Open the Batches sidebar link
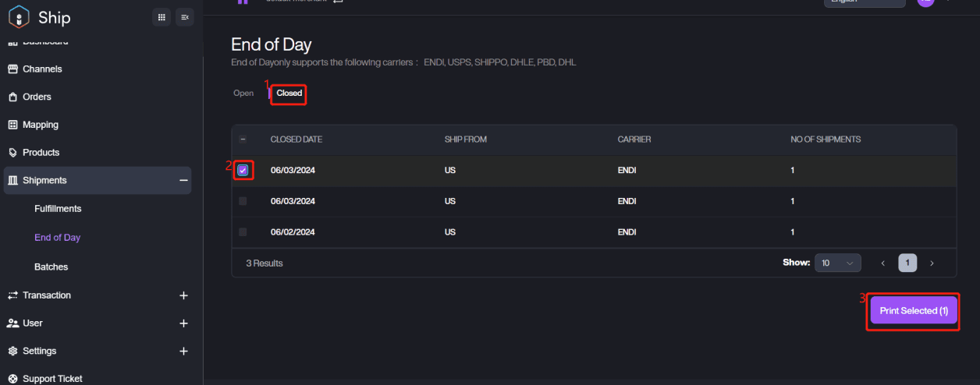980x385 pixels. 51,267
